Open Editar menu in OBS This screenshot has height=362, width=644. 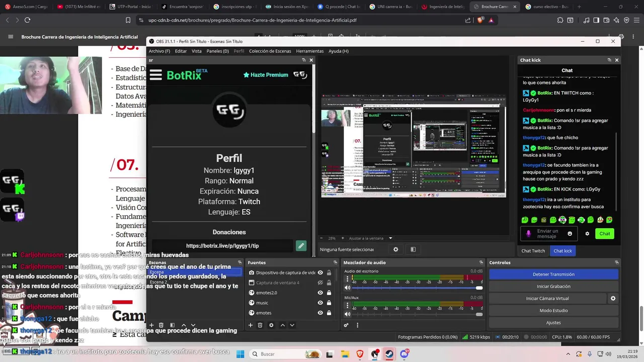pyautogui.click(x=181, y=51)
